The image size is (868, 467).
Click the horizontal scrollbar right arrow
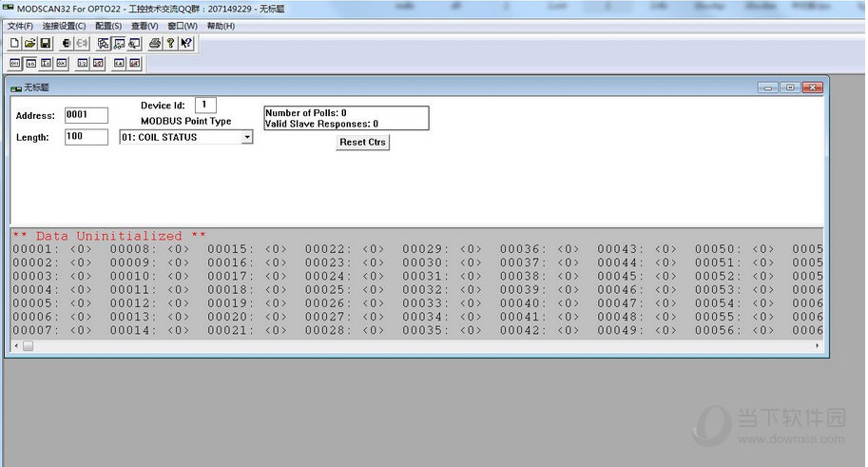818,346
